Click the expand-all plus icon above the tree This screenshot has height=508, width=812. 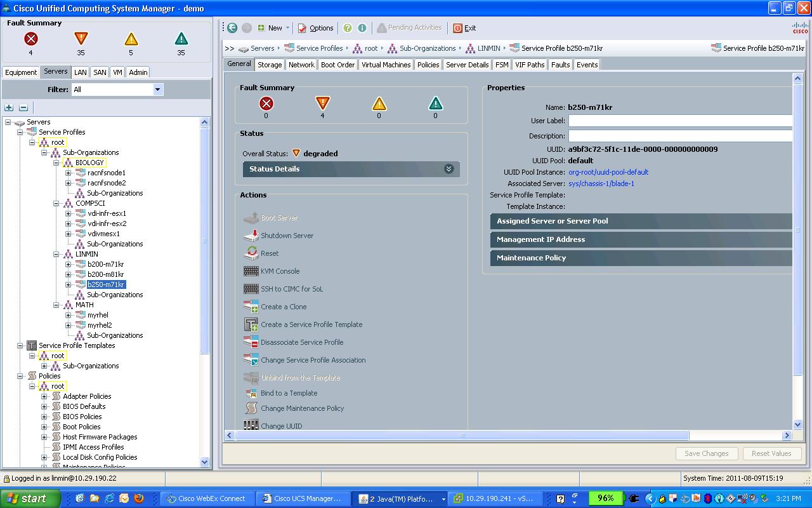pyautogui.click(x=9, y=107)
